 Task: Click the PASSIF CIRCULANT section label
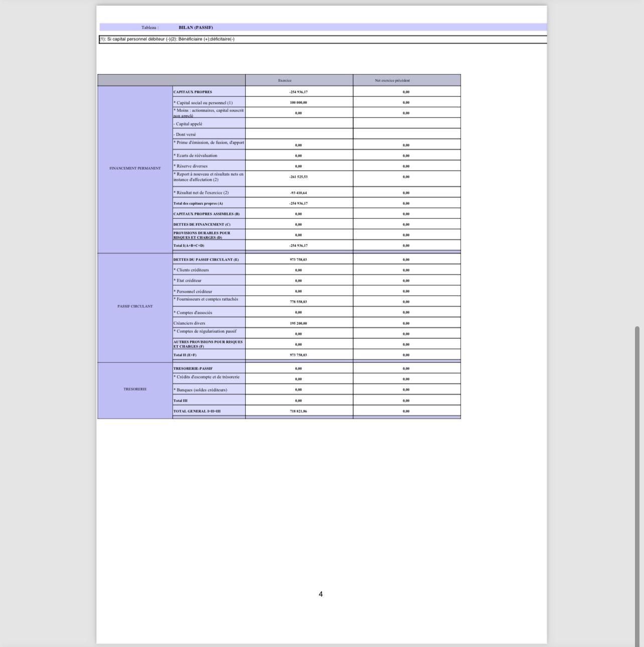pyautogui.click(x=135, y=306)
